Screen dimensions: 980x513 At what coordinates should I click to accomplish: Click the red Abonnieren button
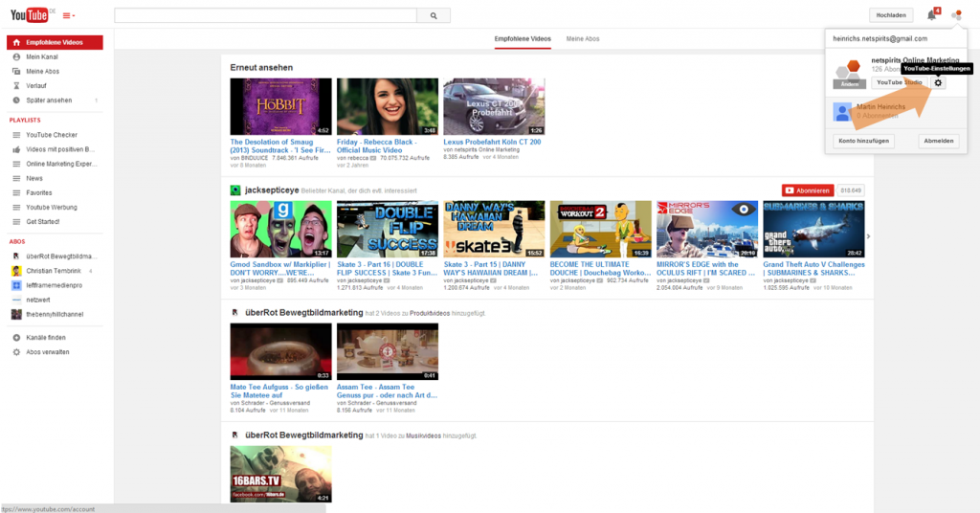click(x=807, y=190)
